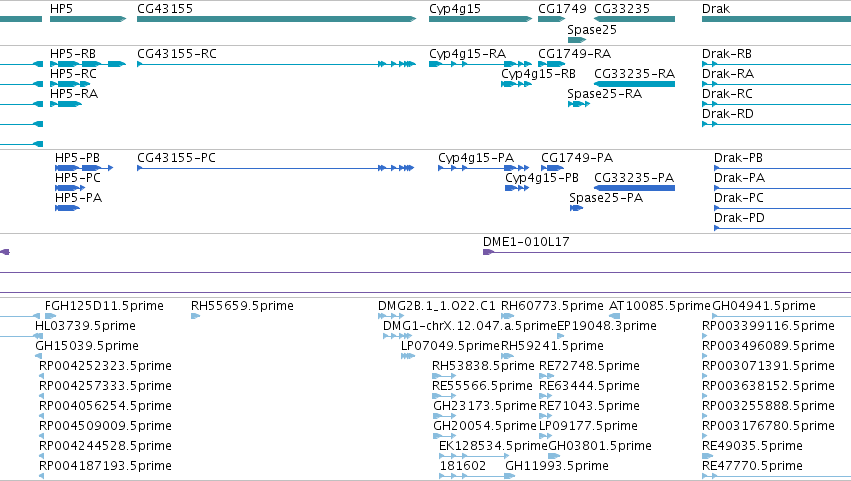Click transcript HP5-RC label
Viewport: 851px width, 481px height.
[73, 74]
